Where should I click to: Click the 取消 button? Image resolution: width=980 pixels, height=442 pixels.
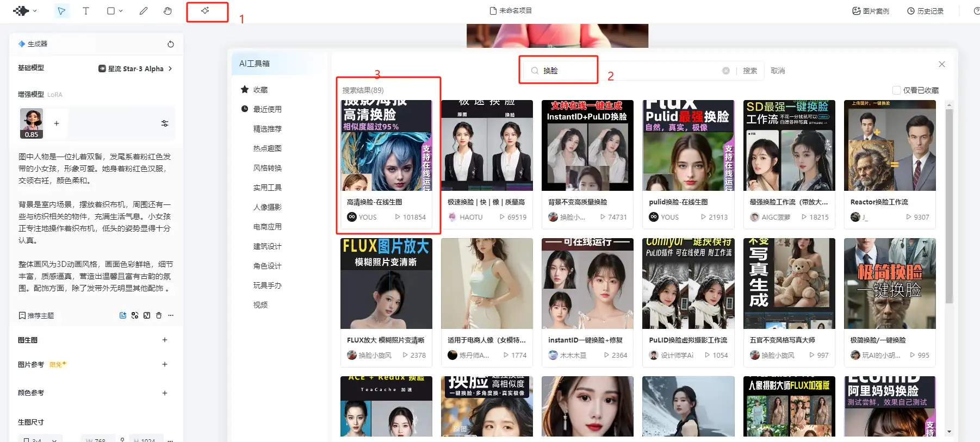(x=778, y=71)
